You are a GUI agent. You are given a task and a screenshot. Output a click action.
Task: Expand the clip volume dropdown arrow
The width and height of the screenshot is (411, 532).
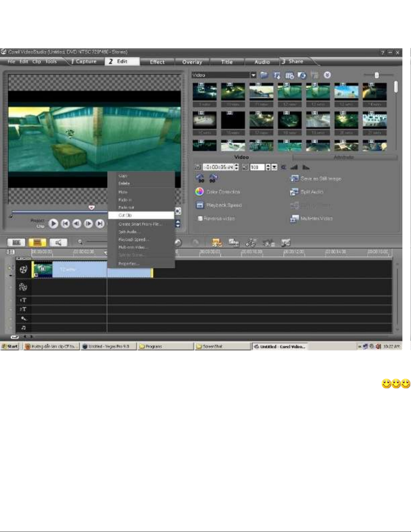(274, 167)
